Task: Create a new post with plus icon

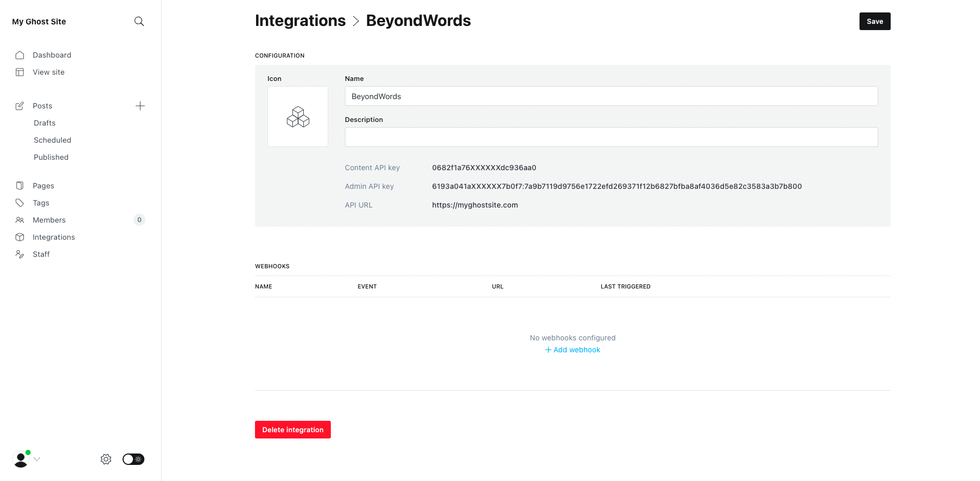Action: [x=140, y=106]
